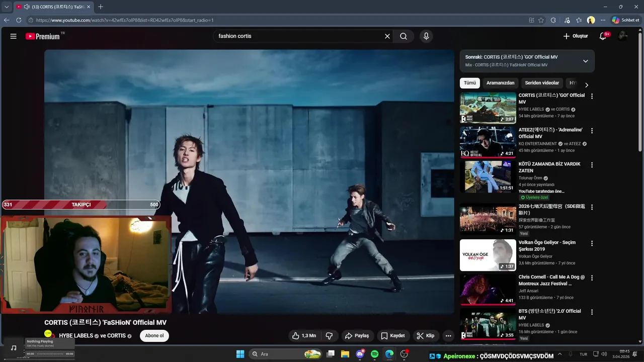
Task: Like the video (1,3 Mn)
Action: [x=304, y=336]
